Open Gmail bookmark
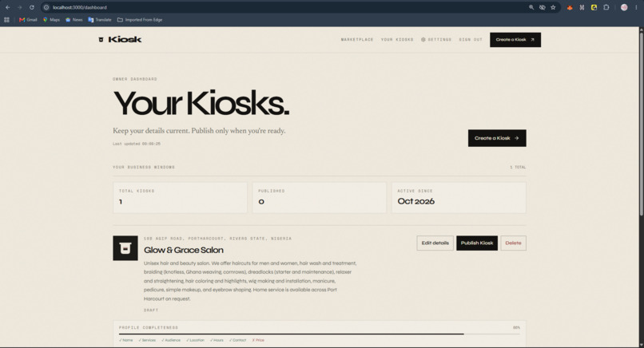 (x=28, y=20)
